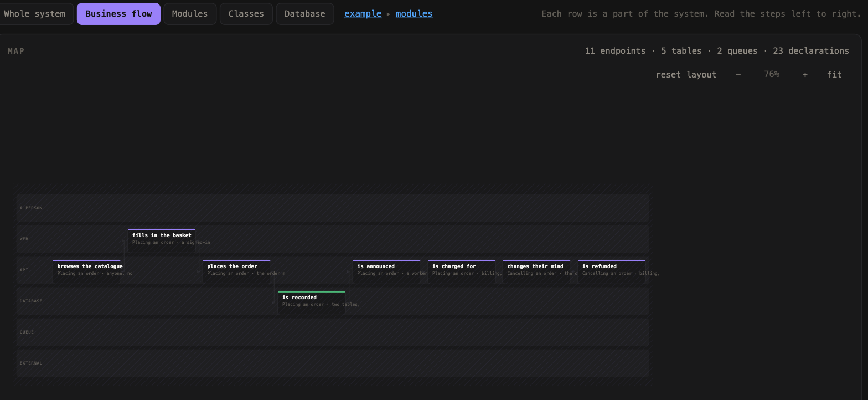The width and height of the screenshot is (868, 400).
Task: Open the Database tab
Action: tap(305, 14)
